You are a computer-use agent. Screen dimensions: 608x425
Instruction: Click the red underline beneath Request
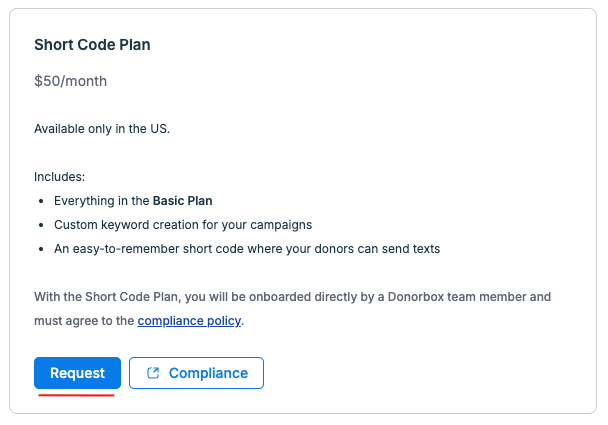tap(76, 395)
